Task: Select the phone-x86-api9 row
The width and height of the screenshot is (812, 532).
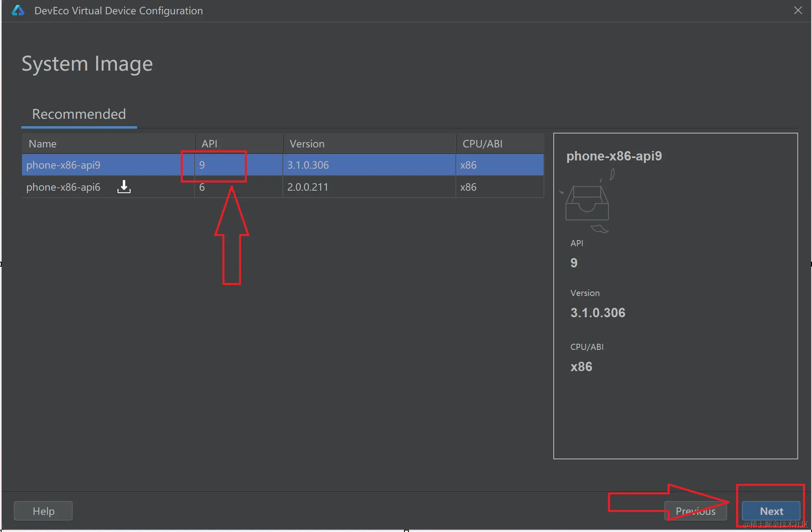Action: (x=63, y=165)
